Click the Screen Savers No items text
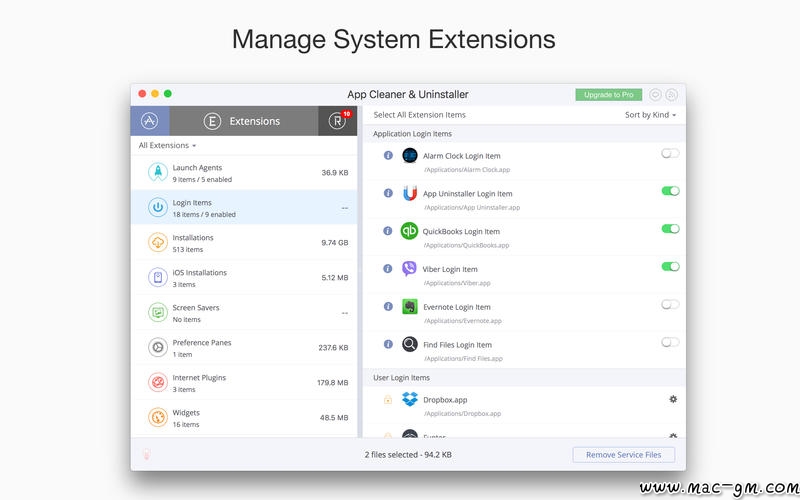This screenshot has width=800, height=500. click(187, 320)
